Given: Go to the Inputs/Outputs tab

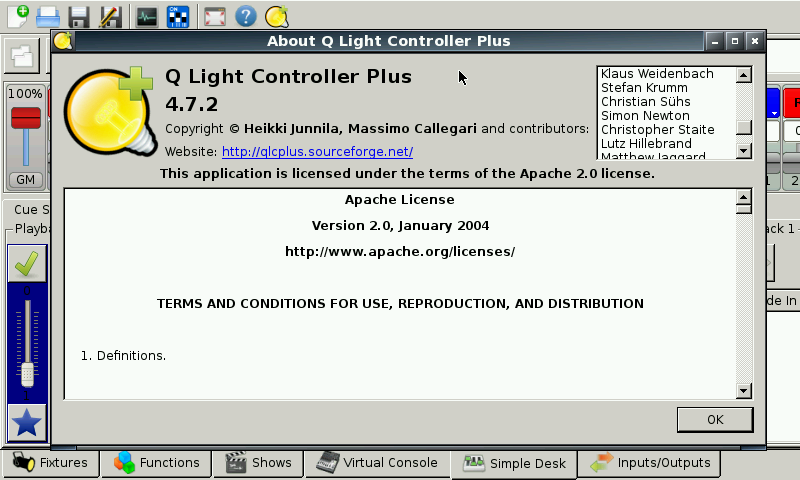Looking at the screenshot, I should 650,463.
